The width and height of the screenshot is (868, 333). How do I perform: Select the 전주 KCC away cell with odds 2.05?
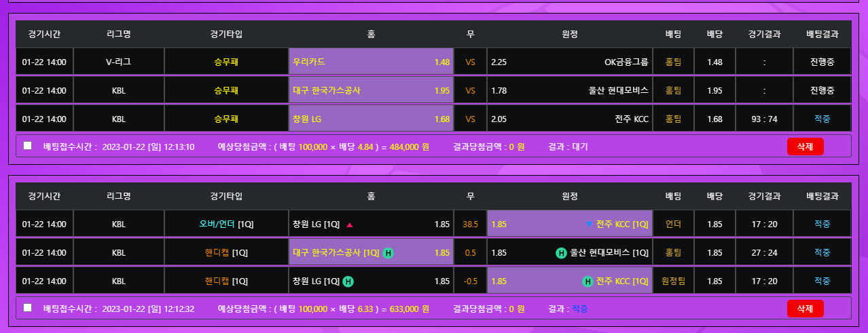pyautogui.click(x=569, y=119)
